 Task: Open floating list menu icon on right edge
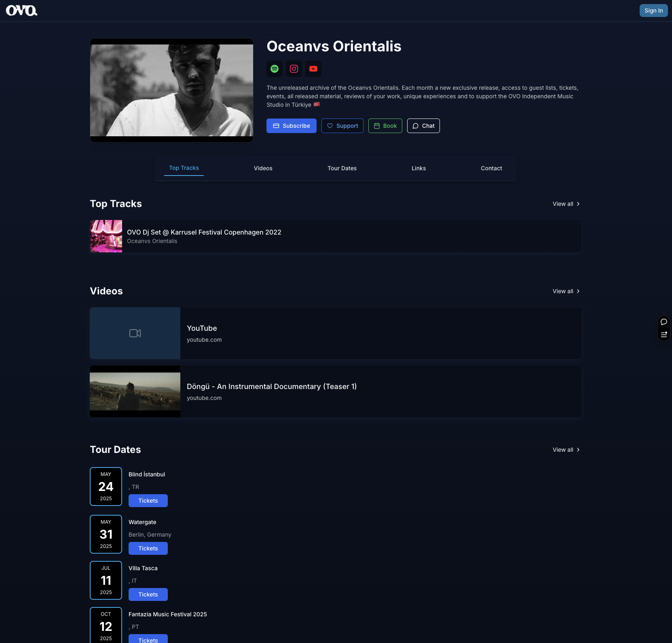664,334
